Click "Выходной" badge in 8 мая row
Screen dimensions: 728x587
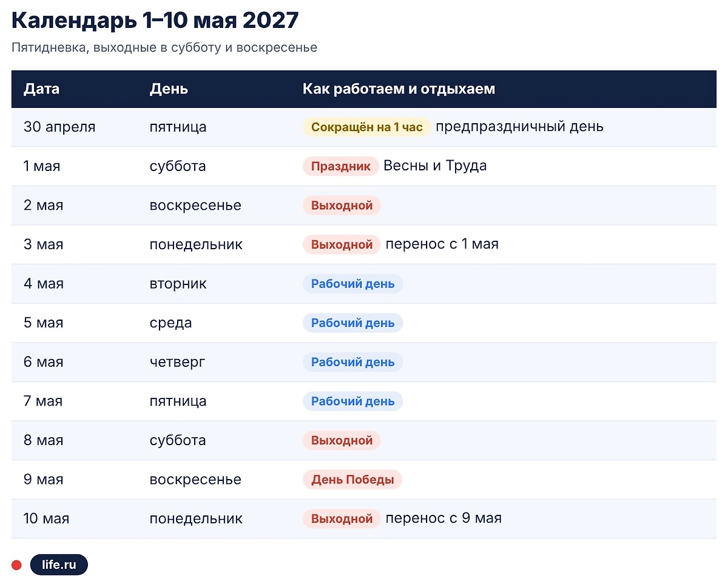click(x=342, y=440)
